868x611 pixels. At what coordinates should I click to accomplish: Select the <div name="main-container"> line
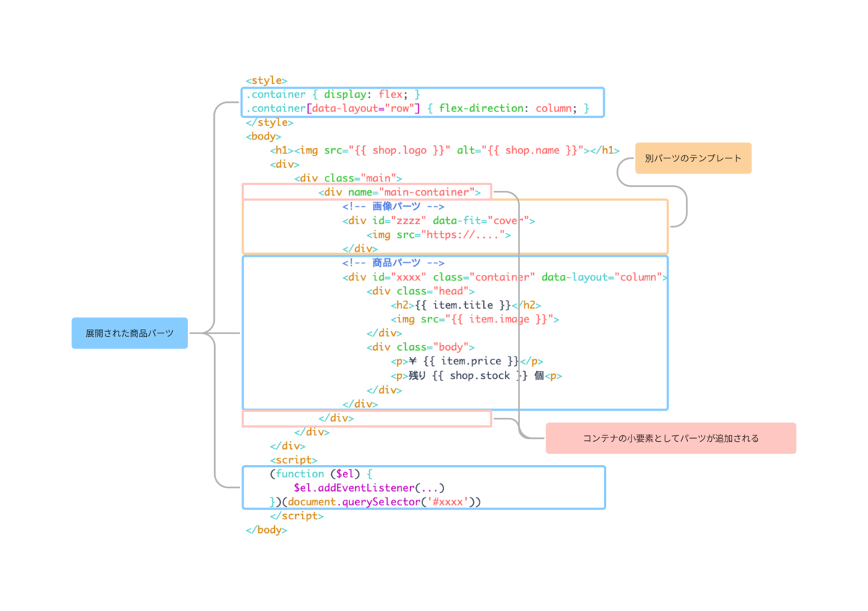(400, 192)
